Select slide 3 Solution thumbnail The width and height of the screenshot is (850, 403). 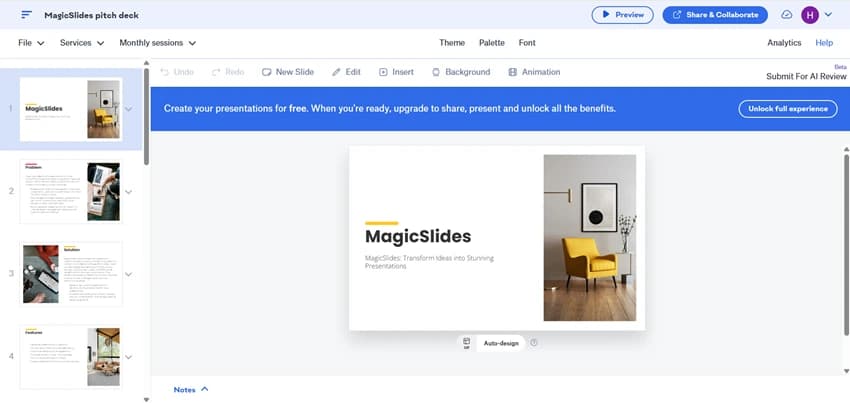coord(71,274)
